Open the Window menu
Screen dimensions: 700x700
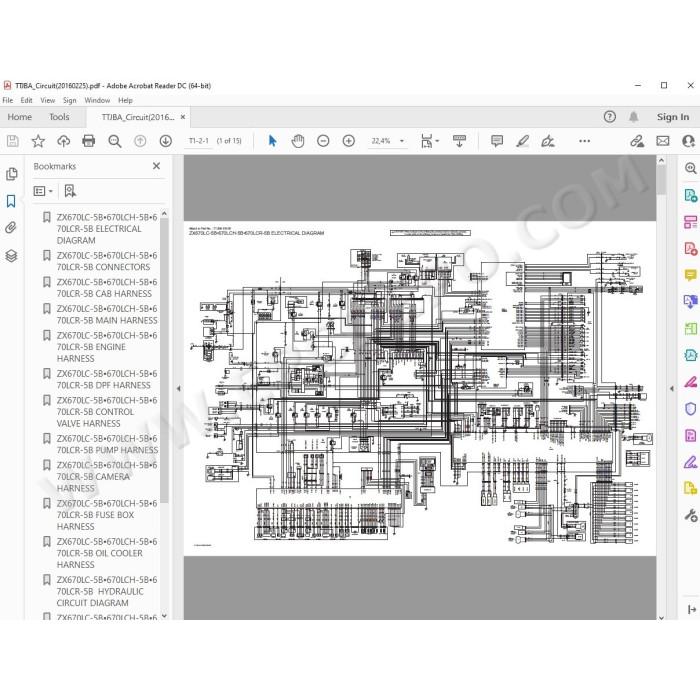(97, 100)
